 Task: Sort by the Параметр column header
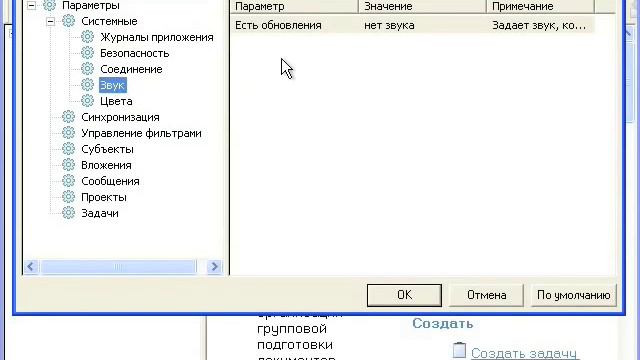pos(294,6)
